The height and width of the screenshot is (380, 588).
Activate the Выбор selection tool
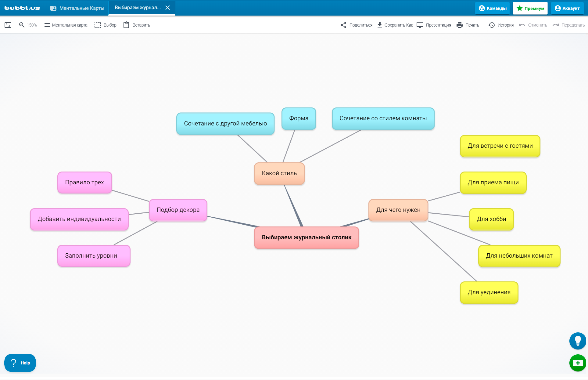tap(106, 25)
